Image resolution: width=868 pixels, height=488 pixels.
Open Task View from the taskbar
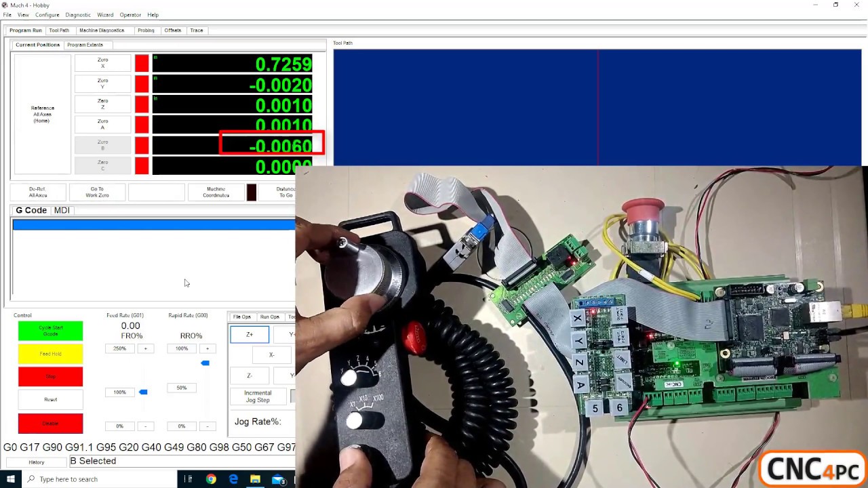pos(189,479)
